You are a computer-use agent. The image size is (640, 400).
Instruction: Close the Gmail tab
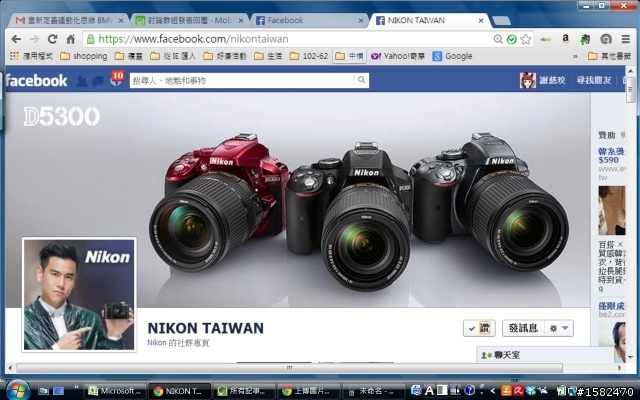[121, 20]
